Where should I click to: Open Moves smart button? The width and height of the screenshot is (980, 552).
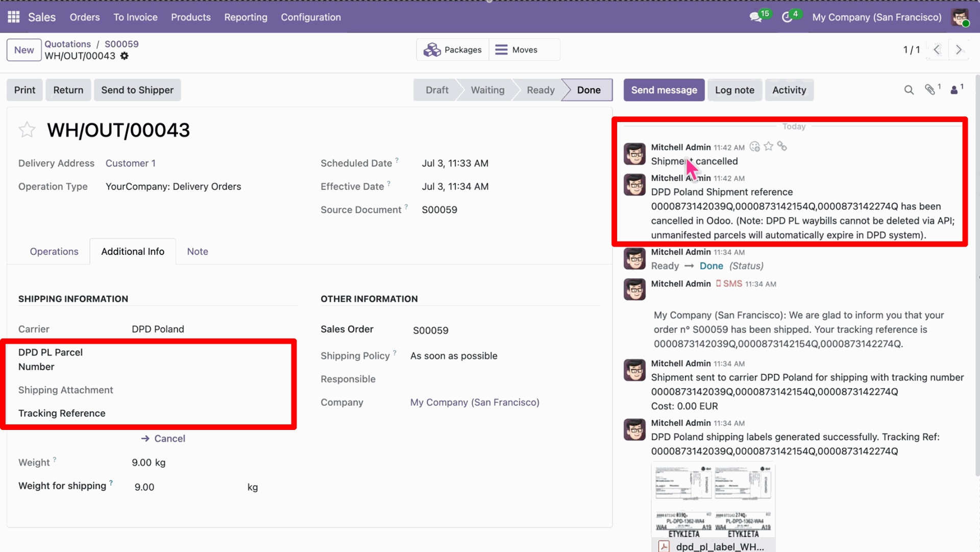524,50
